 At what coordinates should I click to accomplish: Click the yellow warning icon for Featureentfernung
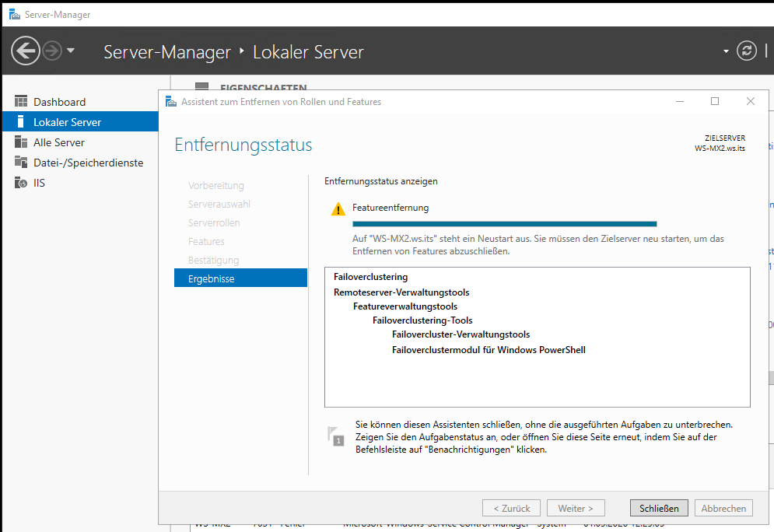point(338,209)
